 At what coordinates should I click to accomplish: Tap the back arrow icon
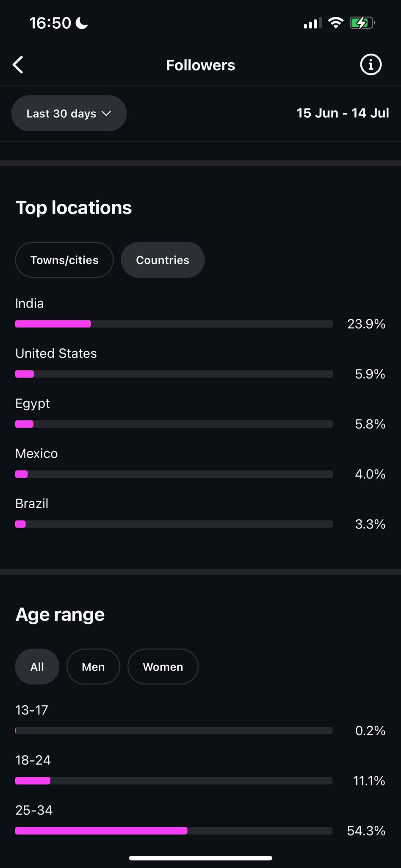tap(18, 65)
